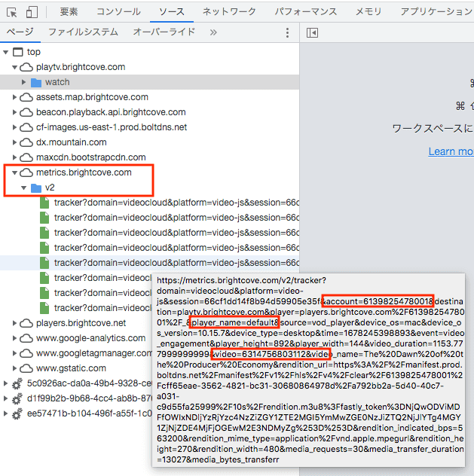Screen dimensions: 474x476
Task: Expand the ee57471b worker arrow
Action: click(x=5, y=413)
